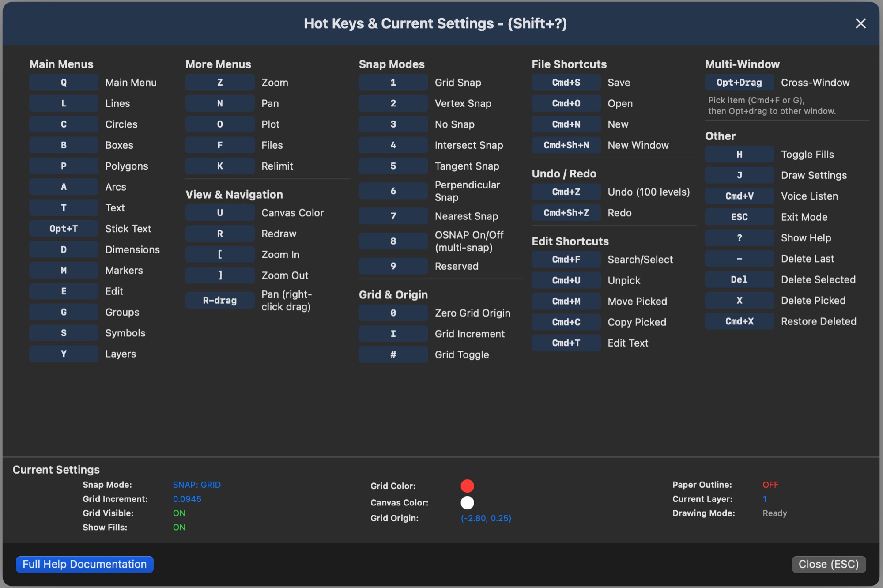Click the Grid Increment value 0.0945
Image resolution: width=883 pixels, height=588 pixels.
(187, 499)
